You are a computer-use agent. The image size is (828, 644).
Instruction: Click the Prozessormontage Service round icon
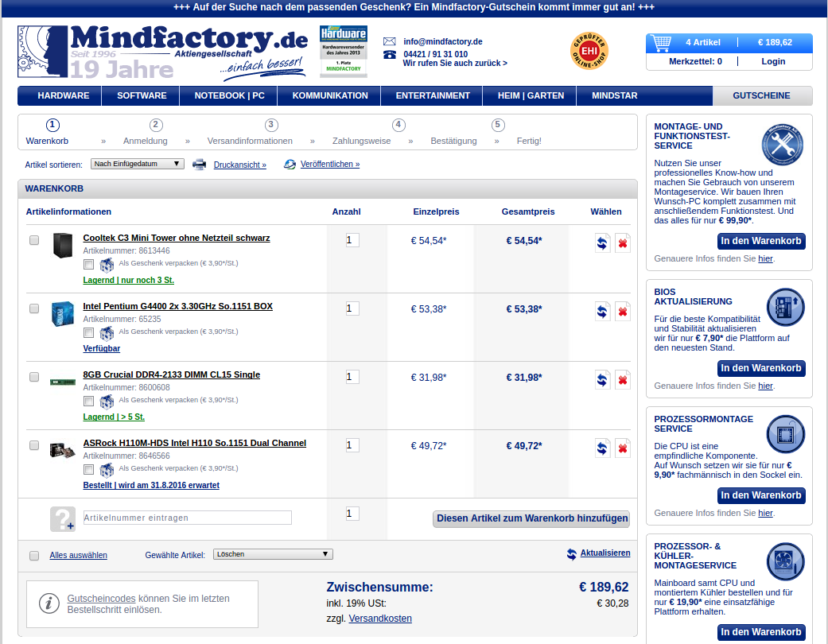pyautogui.click(x=785, y=434)
